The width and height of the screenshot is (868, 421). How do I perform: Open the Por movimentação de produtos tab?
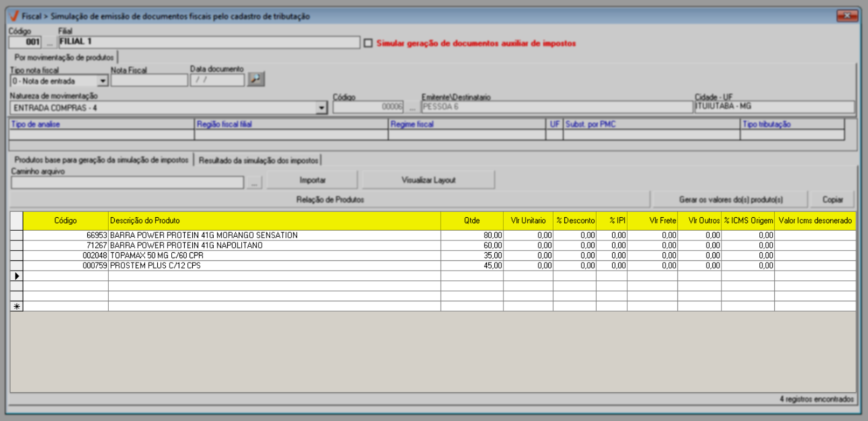point(64,57)
